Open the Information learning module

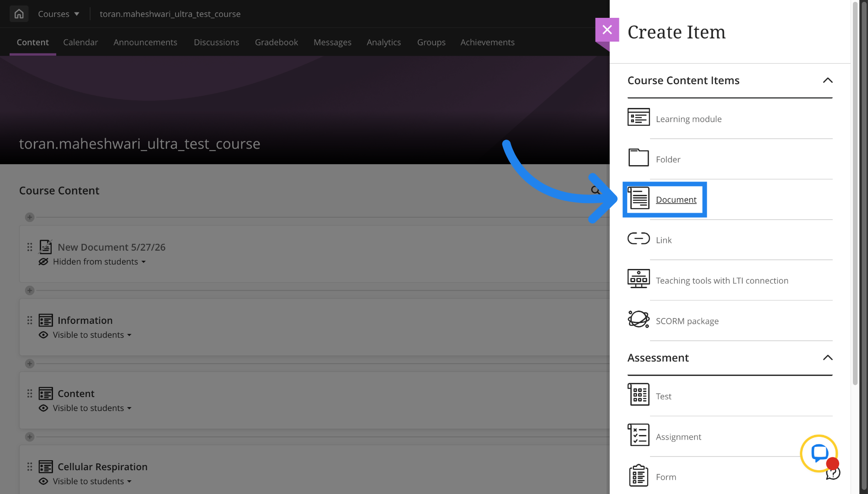85,320
